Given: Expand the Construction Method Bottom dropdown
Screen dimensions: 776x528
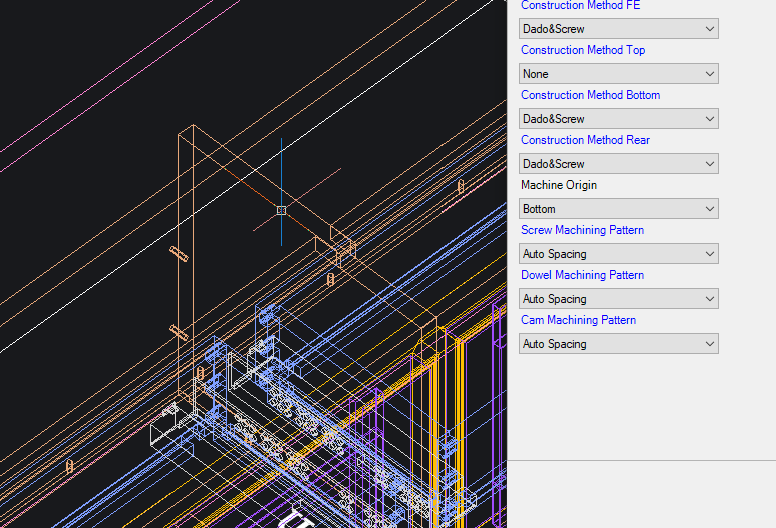Looking at the screenshot, I should tap(619, 119).
